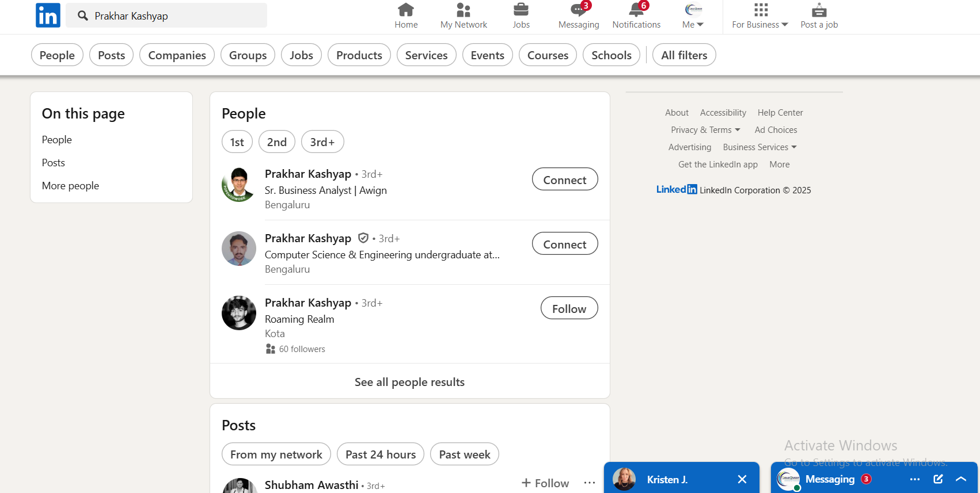Follow Prakhar Kashyap of Roaming Realm

click(569, 308)
